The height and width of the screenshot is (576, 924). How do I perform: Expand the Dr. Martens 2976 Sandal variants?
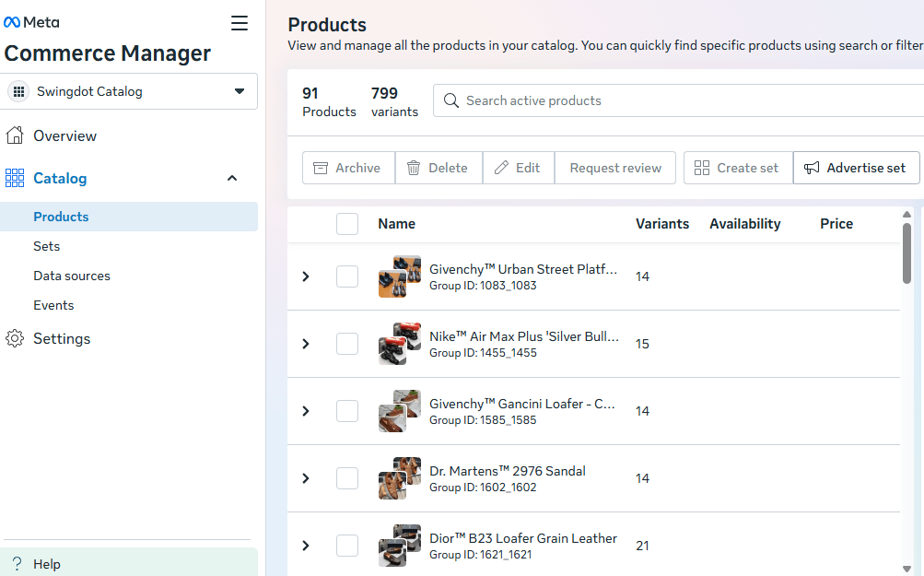pyautogui.click(x=306, y=478)
